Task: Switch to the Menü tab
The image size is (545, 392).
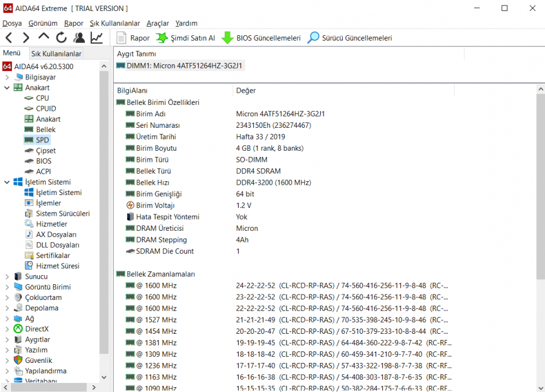Action: click(12, 53)
